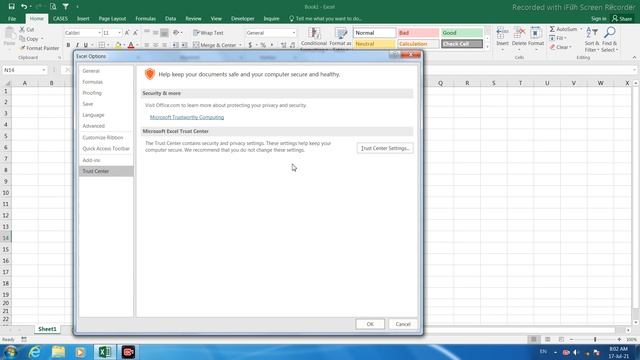Open the General number format dropdown
The image size is (640, 360).
[293, 33]
